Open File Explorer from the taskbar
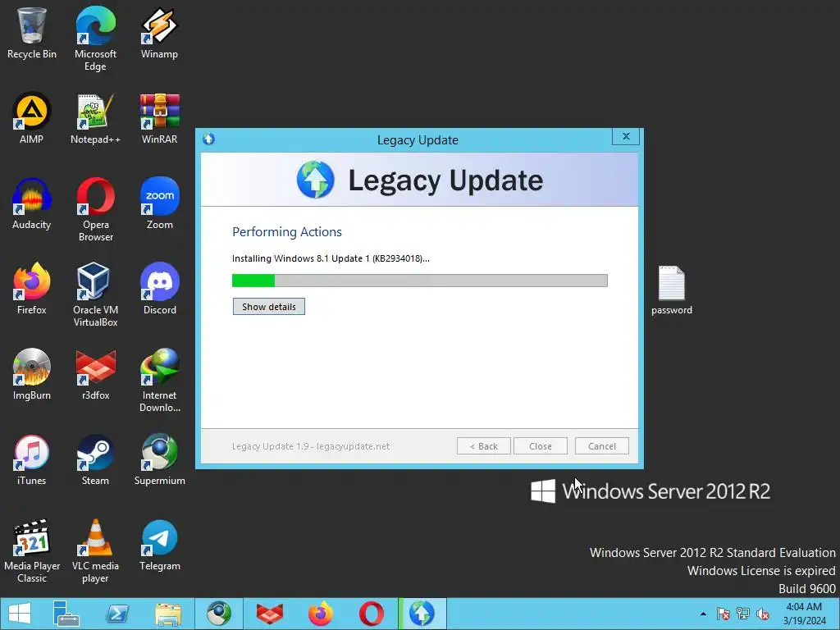 pos(168,614)
